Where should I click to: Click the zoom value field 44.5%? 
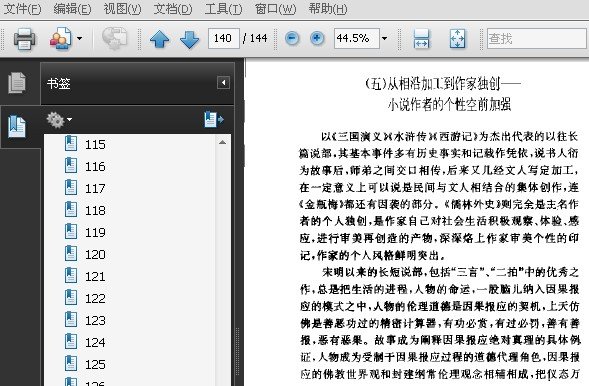[356, 38]
